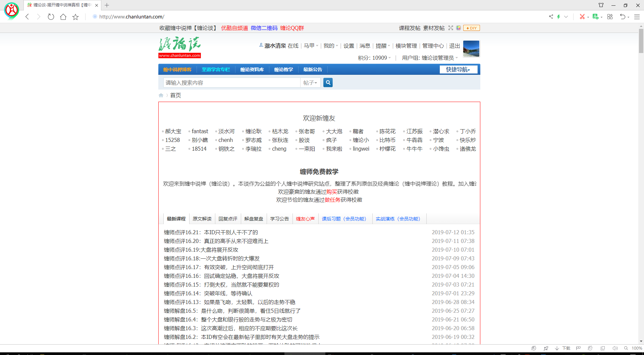Toggle split-screen mode in the status bar
The height and width of the screenshot is (355, 644).
pos(603,348)
